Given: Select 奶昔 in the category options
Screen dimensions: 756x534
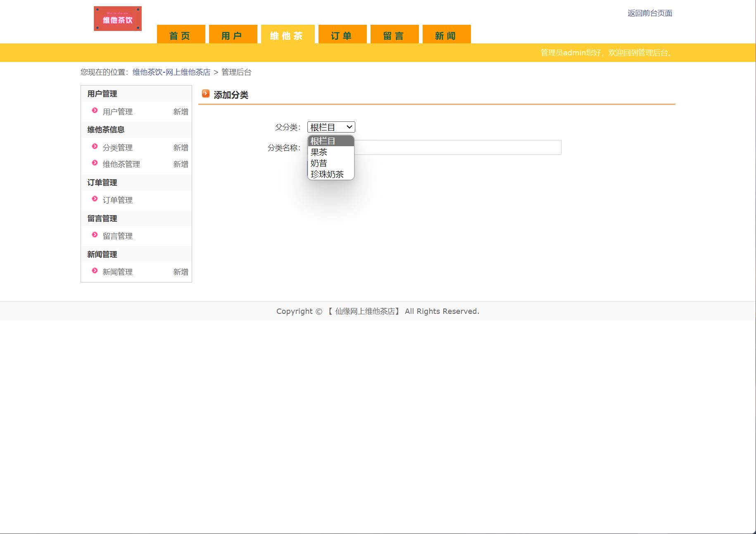Looking at the screenshot, I should click(318, 163).
